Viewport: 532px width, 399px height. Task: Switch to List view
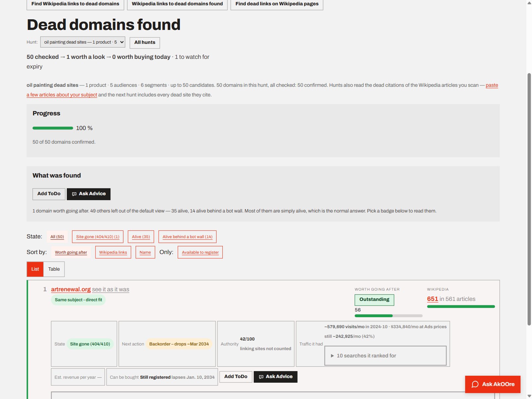35,269
